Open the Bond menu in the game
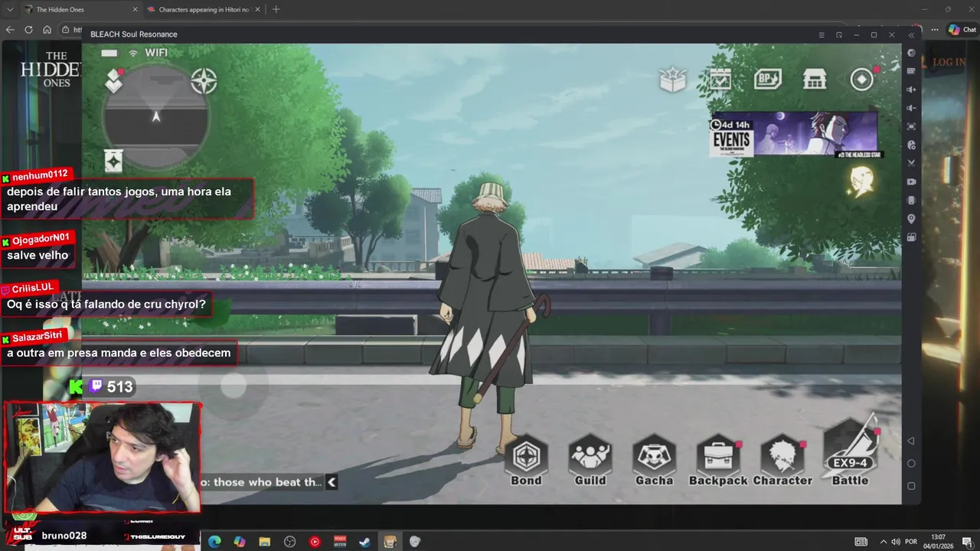 coord(526,461)
